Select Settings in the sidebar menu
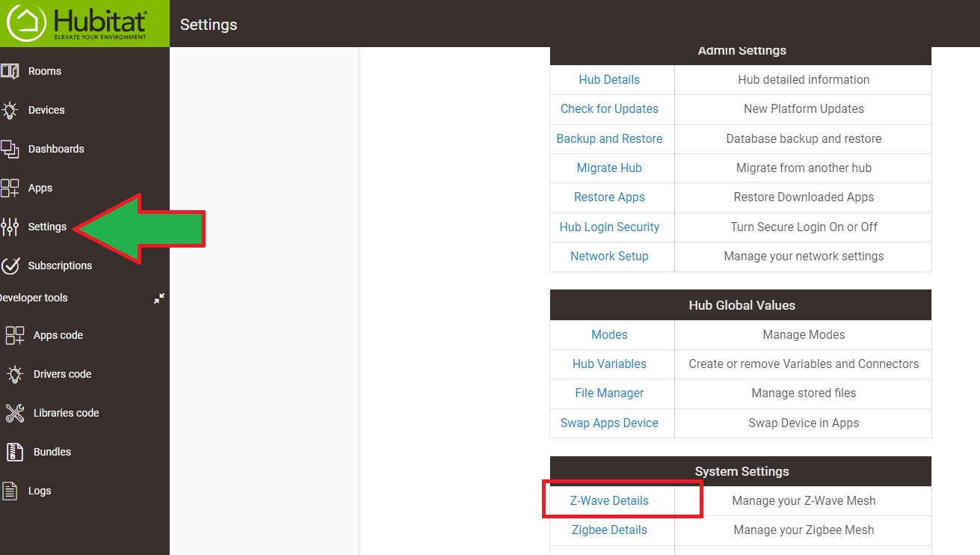Viewport: 980px width, 555px height. [47, 227]
